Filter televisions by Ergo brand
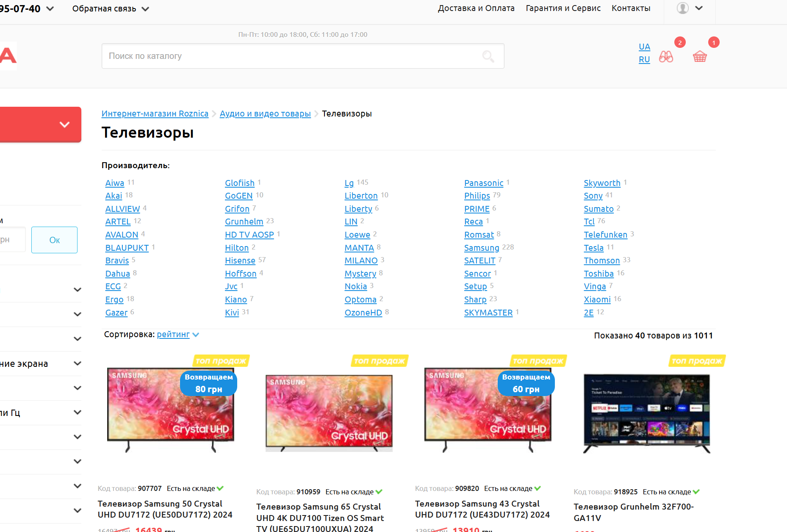 pos(114,299)
